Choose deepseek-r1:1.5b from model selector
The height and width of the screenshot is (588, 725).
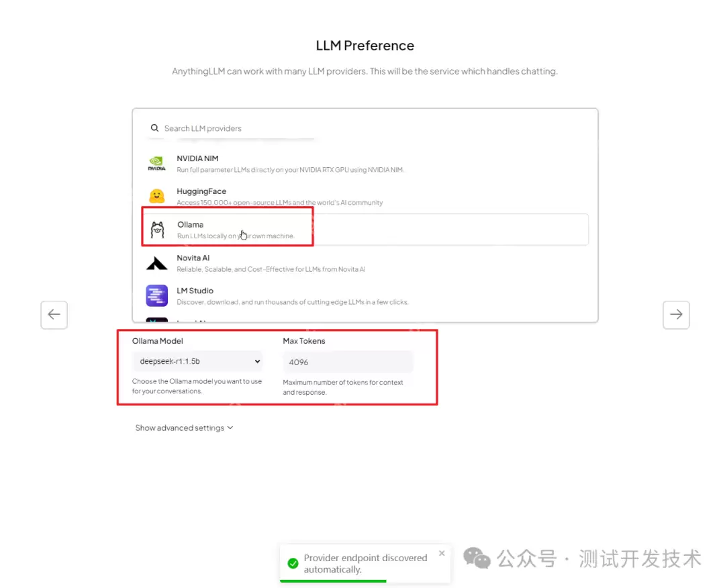[x=197, y=361]
